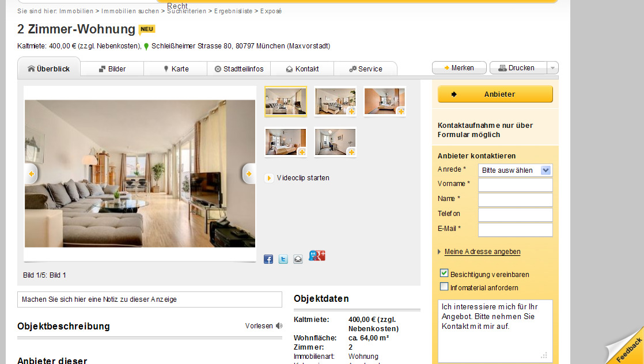Start the Videoclip play icon
The height and width of the screenshot is (364, 644).
(268, 178)
